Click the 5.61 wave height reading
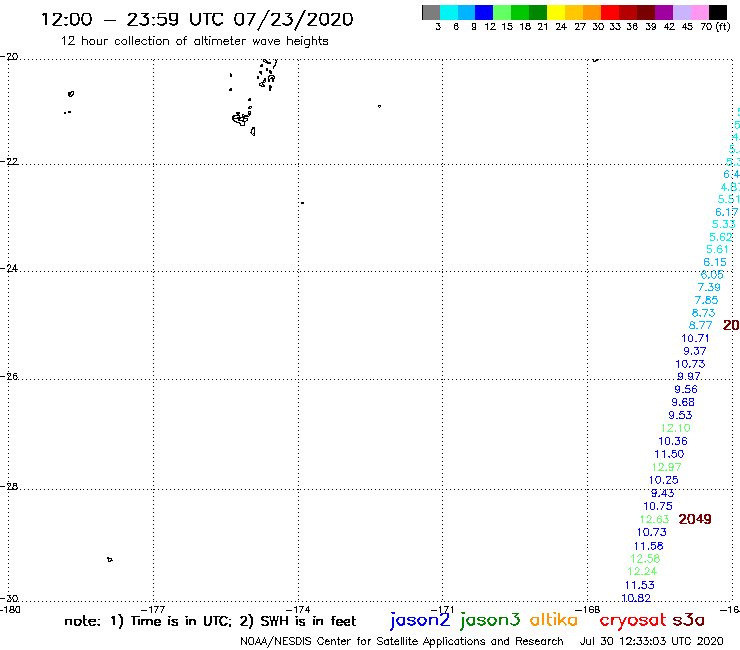 tap(717, 249)
